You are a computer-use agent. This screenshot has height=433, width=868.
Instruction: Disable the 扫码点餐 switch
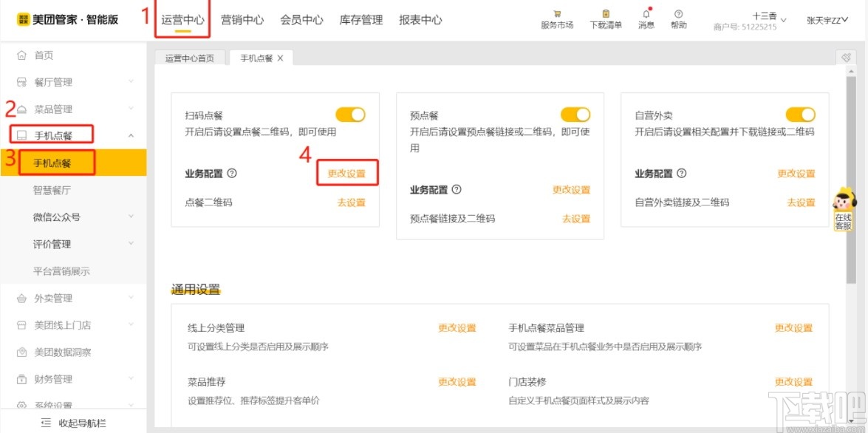350,115
